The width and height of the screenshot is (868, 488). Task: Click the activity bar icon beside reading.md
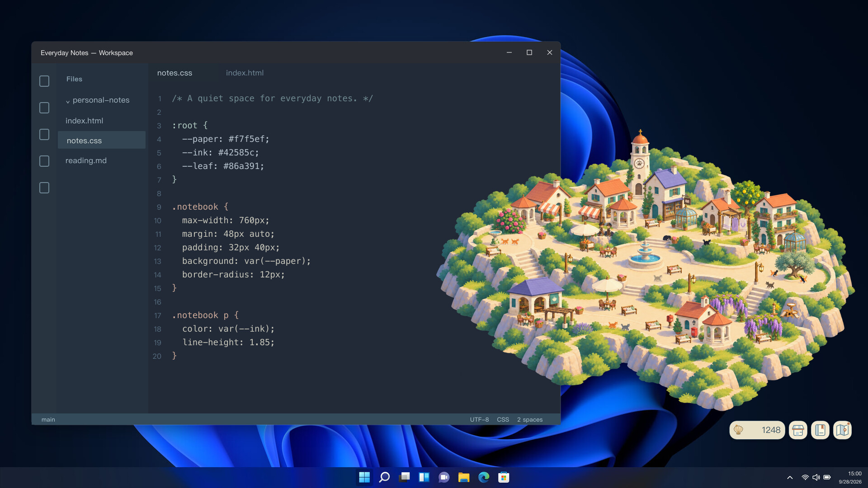pyautogui.click(x=44, y=161)
